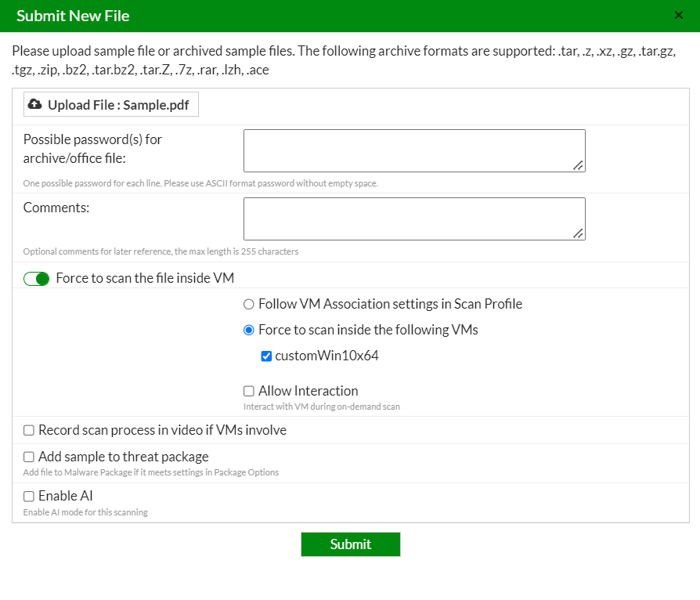This screenshot has width=700, height=600.
Task: Click the Allow Interaction label text
Action: [309, 391]
